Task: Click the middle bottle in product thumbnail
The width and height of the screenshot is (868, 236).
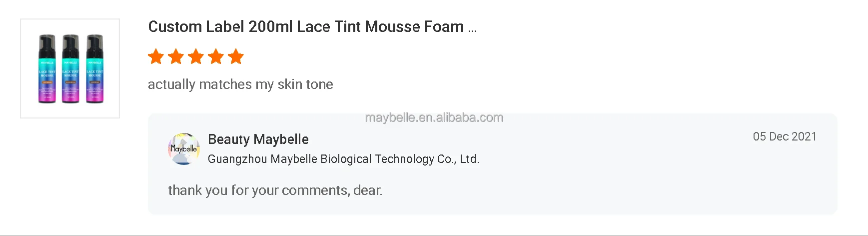Action: (x=70, y=69)
